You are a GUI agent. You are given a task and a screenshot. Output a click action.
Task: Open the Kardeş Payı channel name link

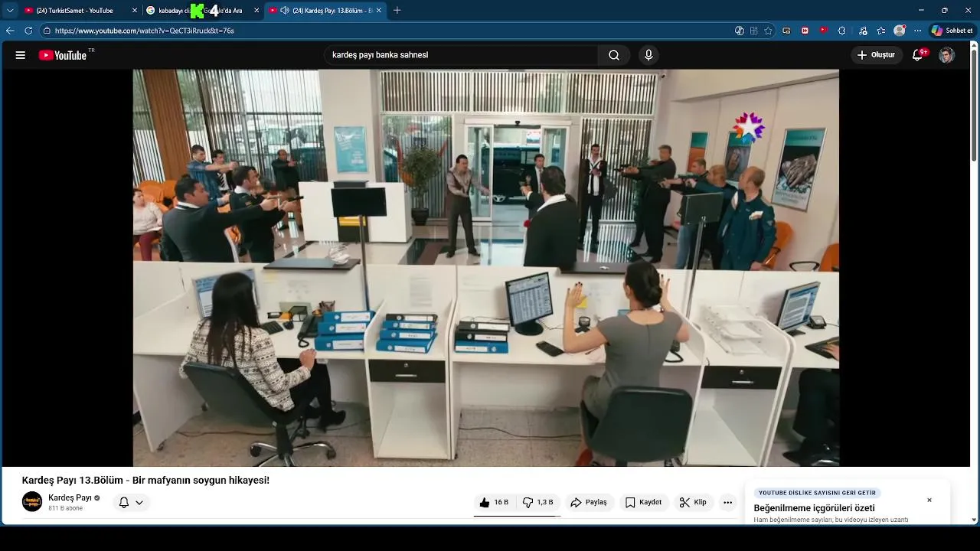70,497
